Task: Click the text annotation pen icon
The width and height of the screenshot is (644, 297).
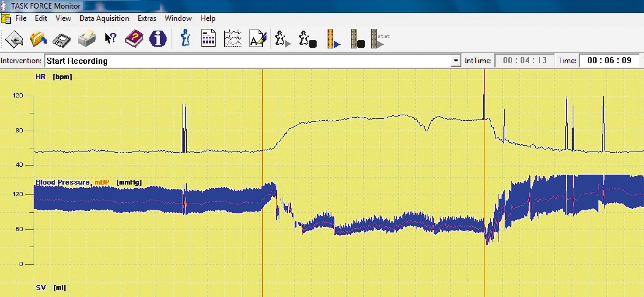Action: 258,39
